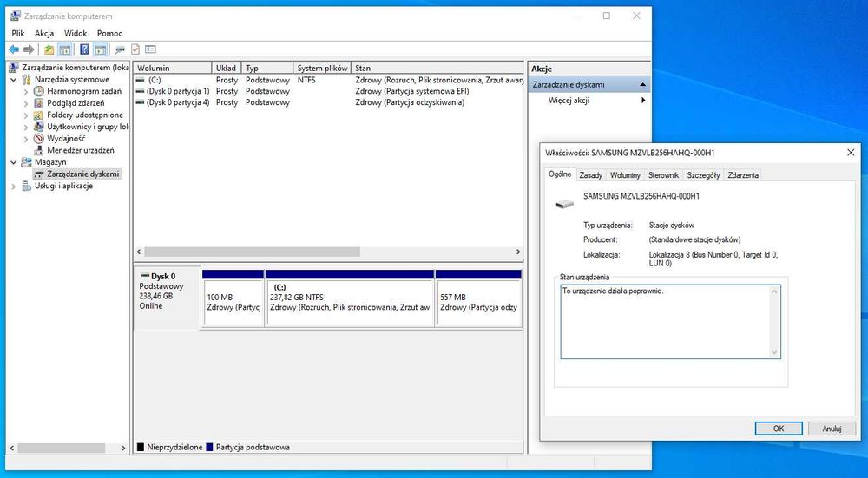This screenshot has height=478, width=868.
Task: Select Zarządzanie komputerem root tree node
Action: pos(75,68)
